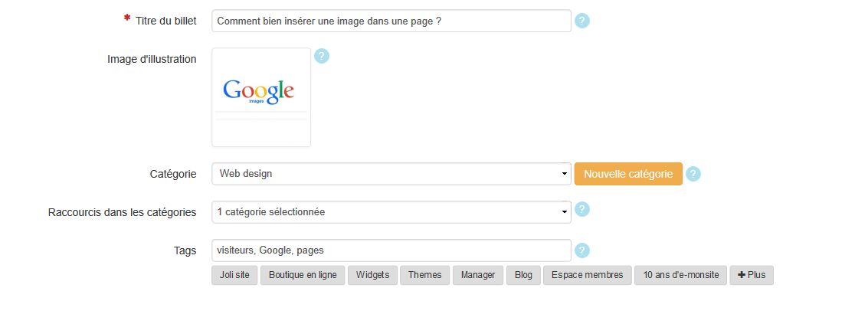This screenshot has width=868, height=311.
Task: Select the 'Boutique en ligne' tag button
Action: pos(303,275)
